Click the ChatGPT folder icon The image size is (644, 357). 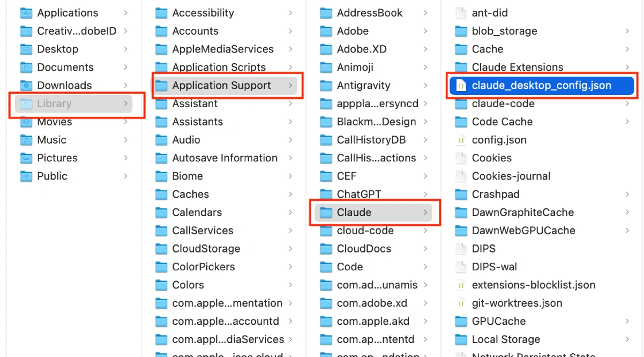coord(326,194)
